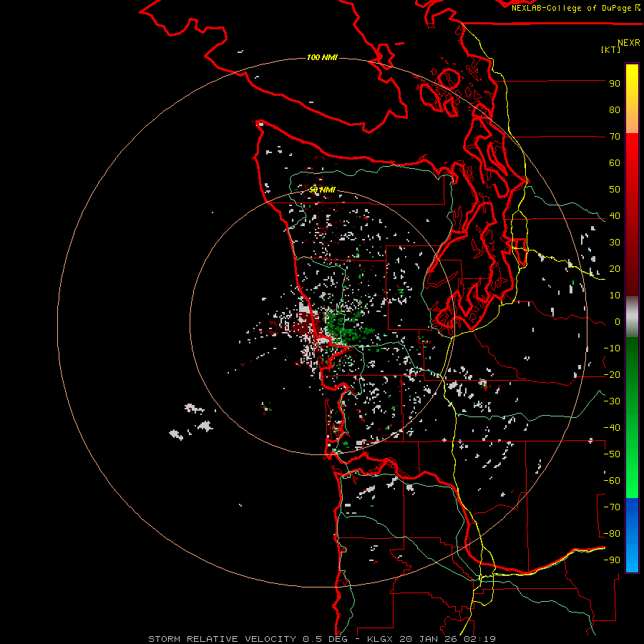Select the 90 value on the velocity scale

(615, 84)
